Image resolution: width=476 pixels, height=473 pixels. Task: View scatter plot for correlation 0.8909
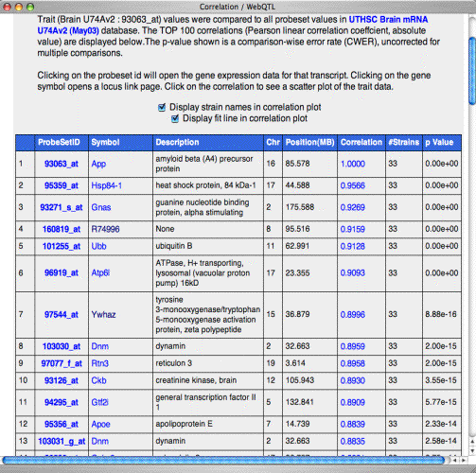(x=353, y=402)
